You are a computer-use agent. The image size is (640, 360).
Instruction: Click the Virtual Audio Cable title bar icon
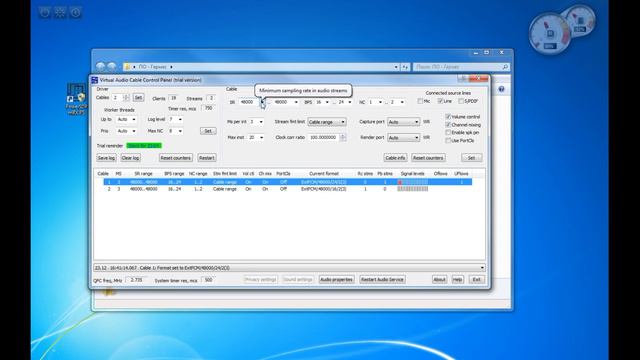pos(95,80)
